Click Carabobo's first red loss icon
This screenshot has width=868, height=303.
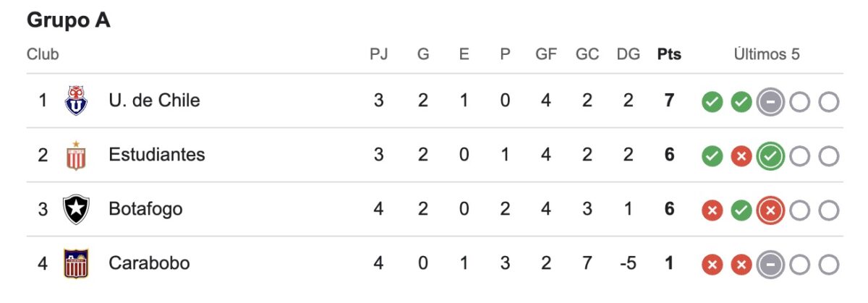point(712,265)
